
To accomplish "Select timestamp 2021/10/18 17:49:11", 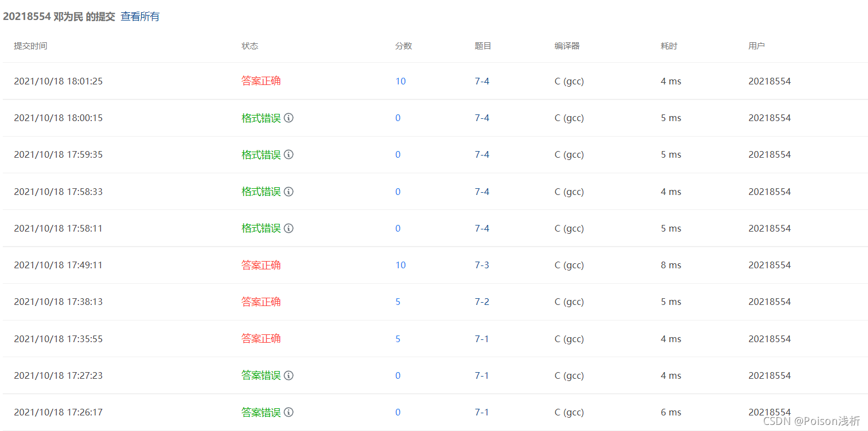I will coord(58,265).
